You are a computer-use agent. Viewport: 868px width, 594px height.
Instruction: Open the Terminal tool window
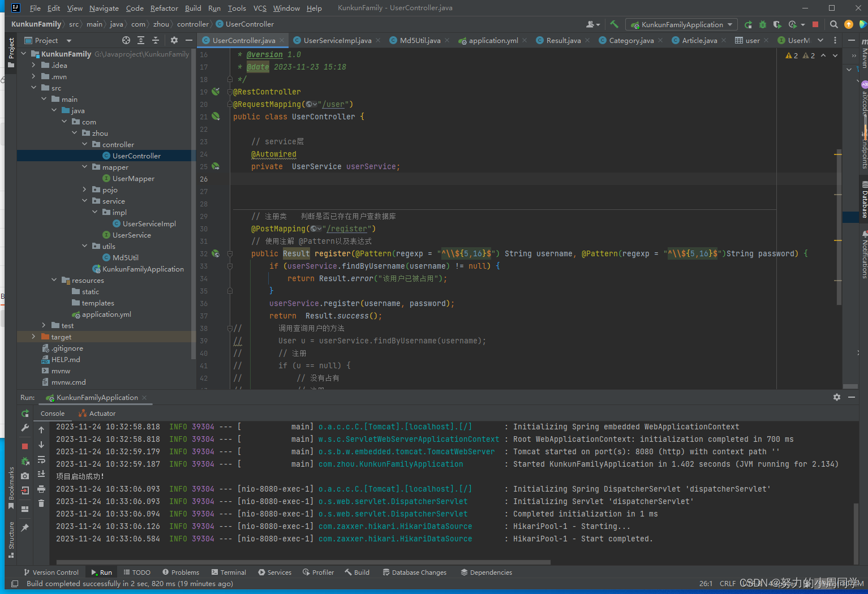pyautogui.click(x=229, y=573)
